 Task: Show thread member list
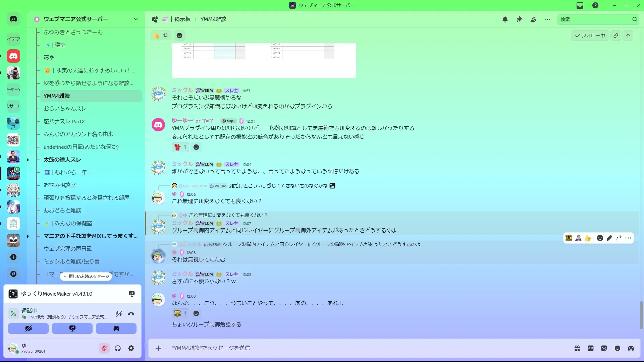(533, 19)
